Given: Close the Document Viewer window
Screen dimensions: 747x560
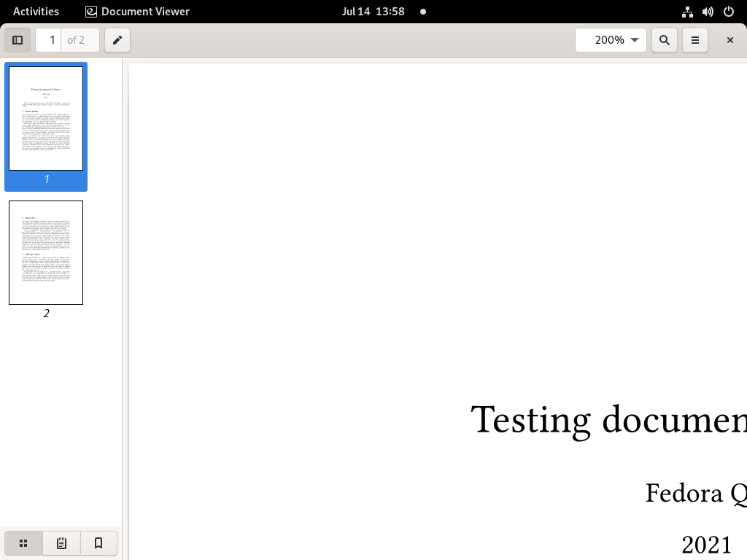Looking at the screenshot, I should [729, 40].
